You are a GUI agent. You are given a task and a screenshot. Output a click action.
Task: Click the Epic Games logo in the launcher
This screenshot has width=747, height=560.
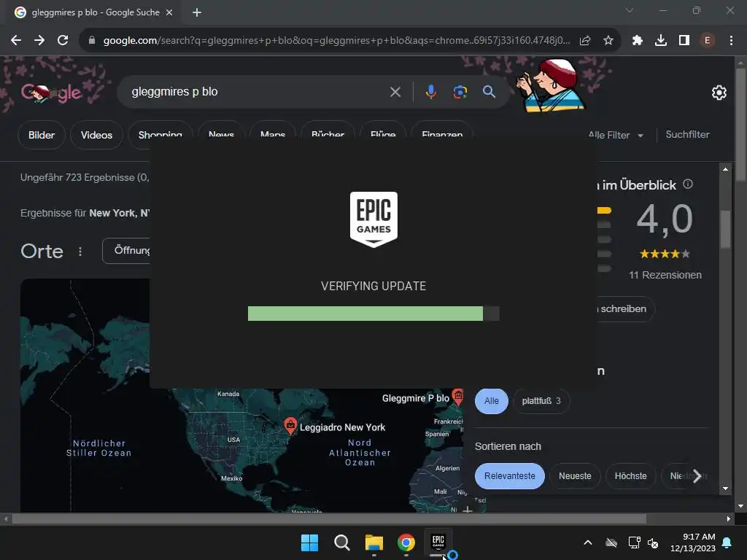(x=373, y=219)
